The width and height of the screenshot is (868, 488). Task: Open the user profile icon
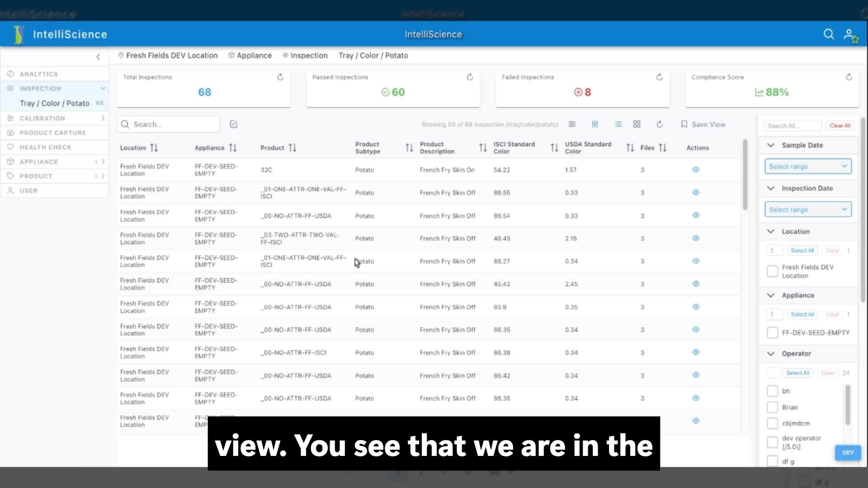point(850,35)
